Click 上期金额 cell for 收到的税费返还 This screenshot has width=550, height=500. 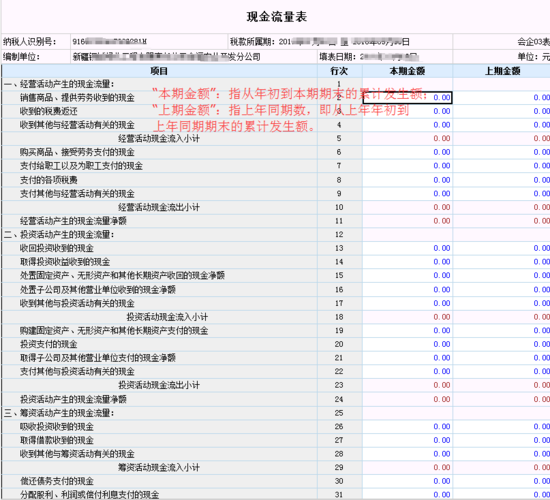502,111
